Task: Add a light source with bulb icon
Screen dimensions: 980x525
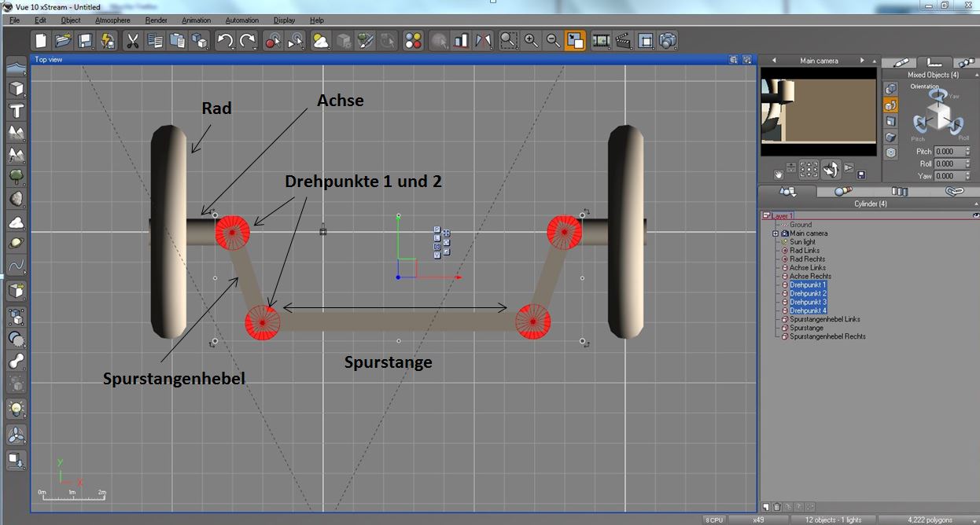Action: [16, 409]
